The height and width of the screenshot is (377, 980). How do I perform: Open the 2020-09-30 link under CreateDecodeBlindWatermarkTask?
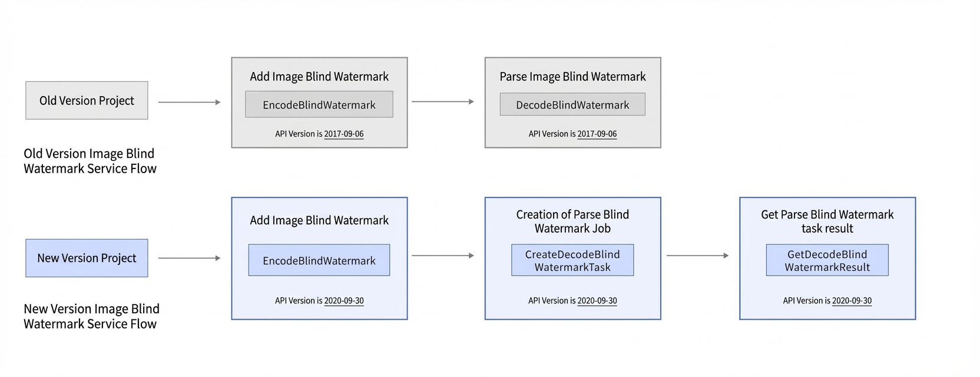click(x=597, y=300)
